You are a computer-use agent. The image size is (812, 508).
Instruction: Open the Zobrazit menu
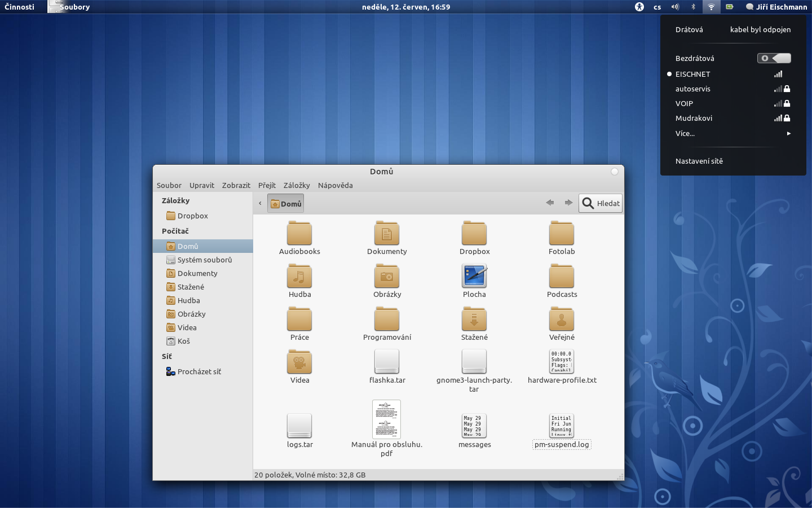[236, 185]
